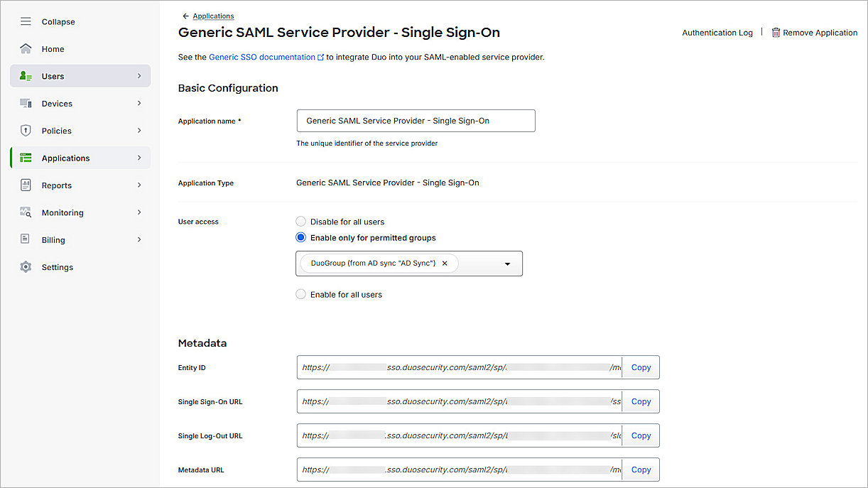
Task: Click the Collapse hamburger icon
Action: point(26,22)
